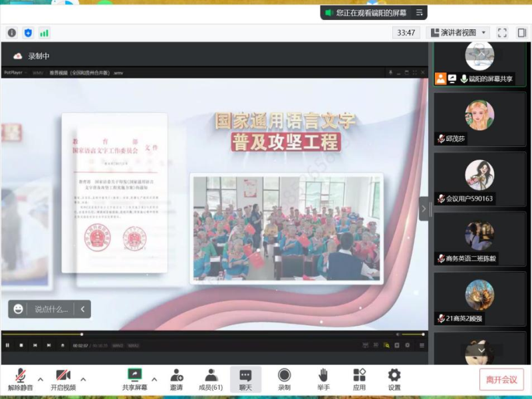Open the 演讲者视图 view dropdown

click(458, 33)
